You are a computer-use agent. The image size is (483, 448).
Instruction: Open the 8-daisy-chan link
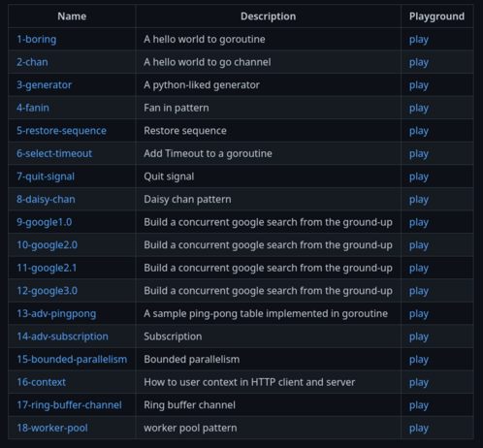[46, 200]
